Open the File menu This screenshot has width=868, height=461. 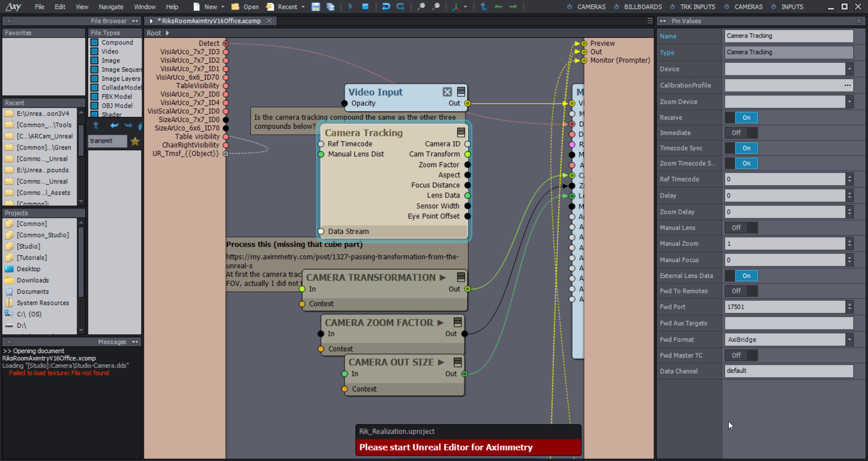click(x=40, y=7)
